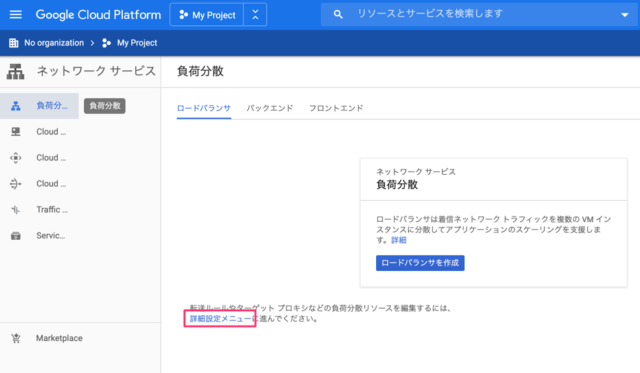Expand the project switcher chevrons
This screenshot has width=640, height=373.
(x=255, y=15)
